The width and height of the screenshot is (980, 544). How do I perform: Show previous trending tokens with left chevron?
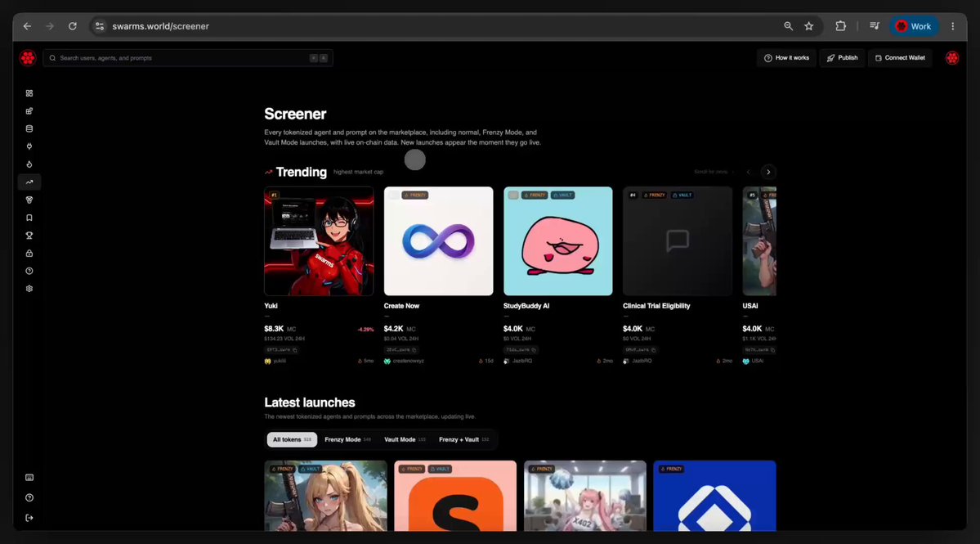pos(748,172)
